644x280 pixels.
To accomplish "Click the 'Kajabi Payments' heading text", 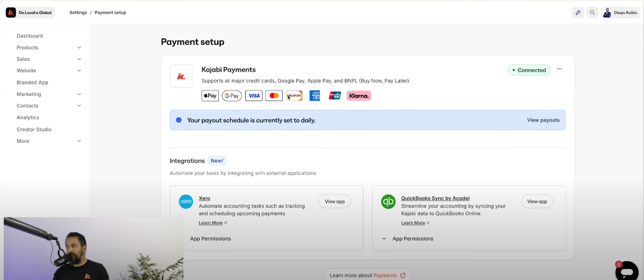I will click(229, 69).
